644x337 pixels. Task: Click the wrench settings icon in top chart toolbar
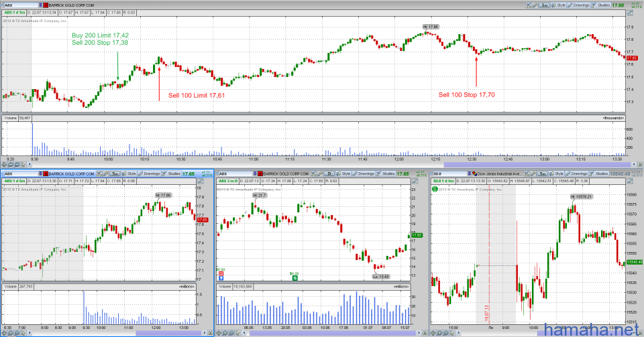coord(535,5)
